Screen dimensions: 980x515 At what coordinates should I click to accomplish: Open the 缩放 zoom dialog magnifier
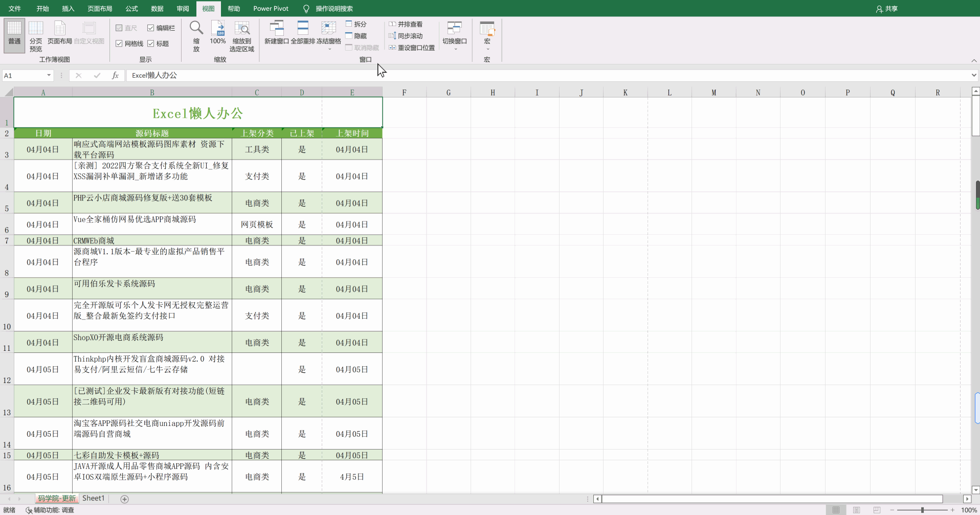(x=196, y=36)
